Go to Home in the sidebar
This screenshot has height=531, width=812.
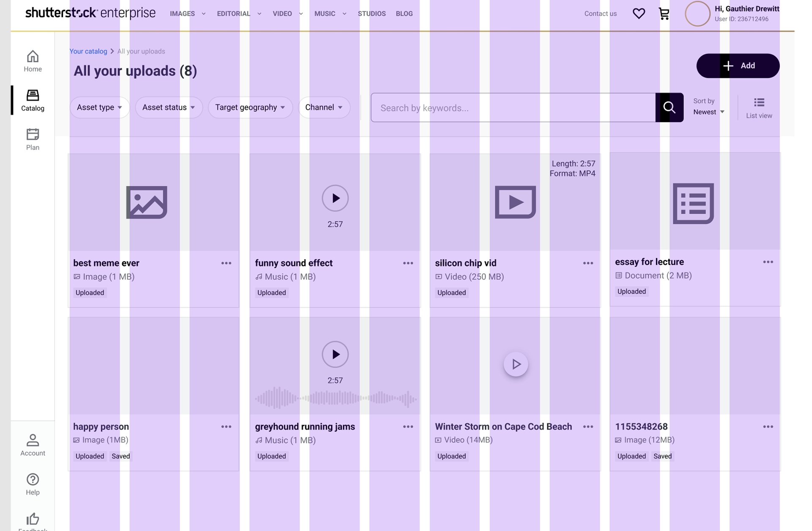click(x=33, y=61)
